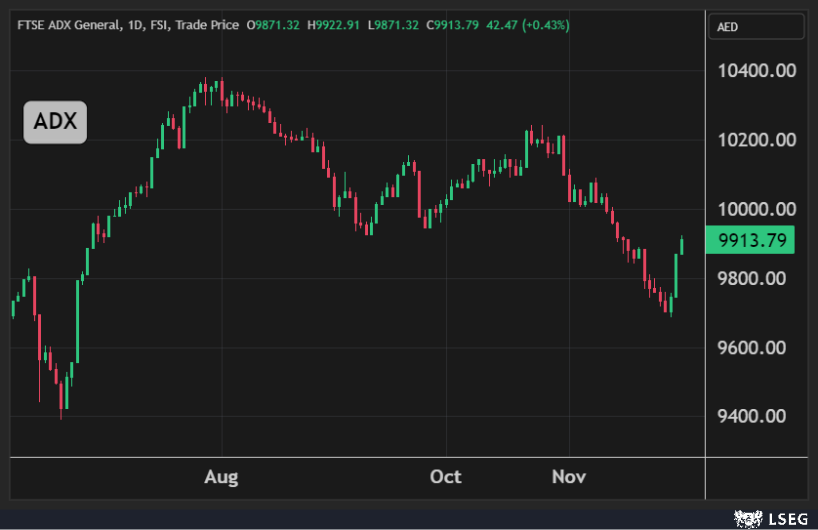This screenshot has height=530, width=818.
Task: Click the LSEG logo icon
Action: 747,517
